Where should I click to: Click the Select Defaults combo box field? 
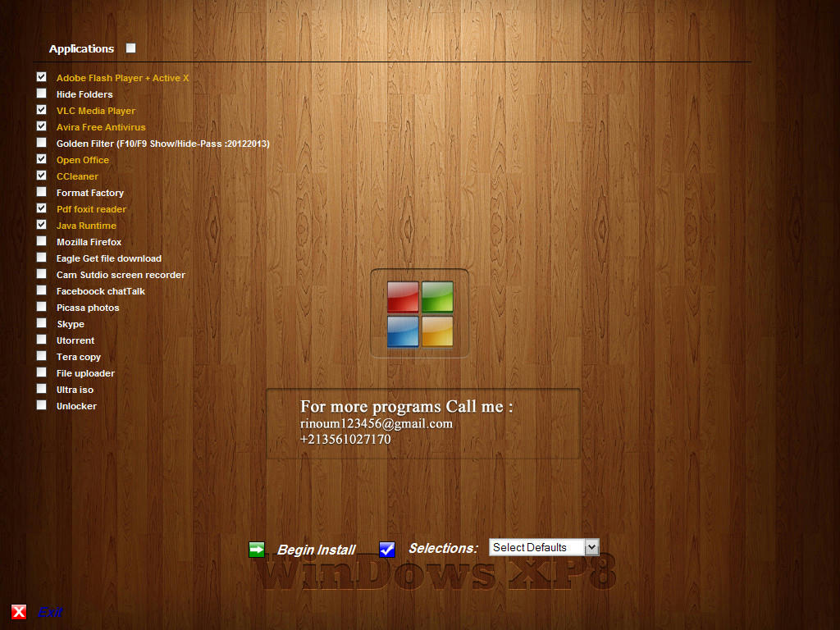(544, 547)
